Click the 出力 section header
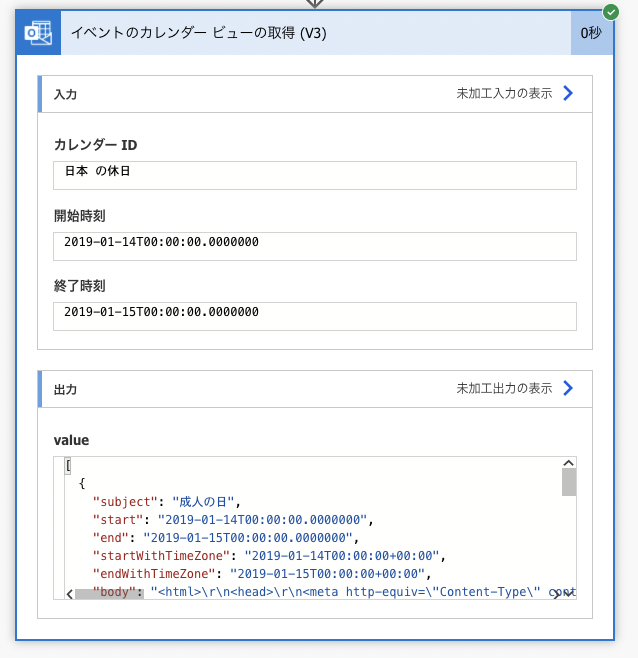Image resolution: width=638 pixels, height=658 pixels. point(315,389)
